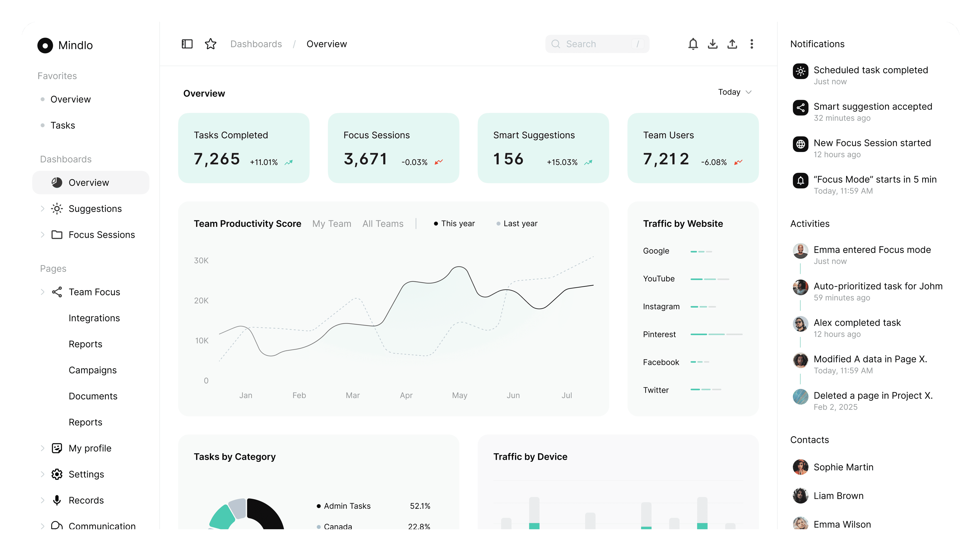Toggle the This year legend series
The width and height of the screenshot is (980, 551).
click(454, 224)
